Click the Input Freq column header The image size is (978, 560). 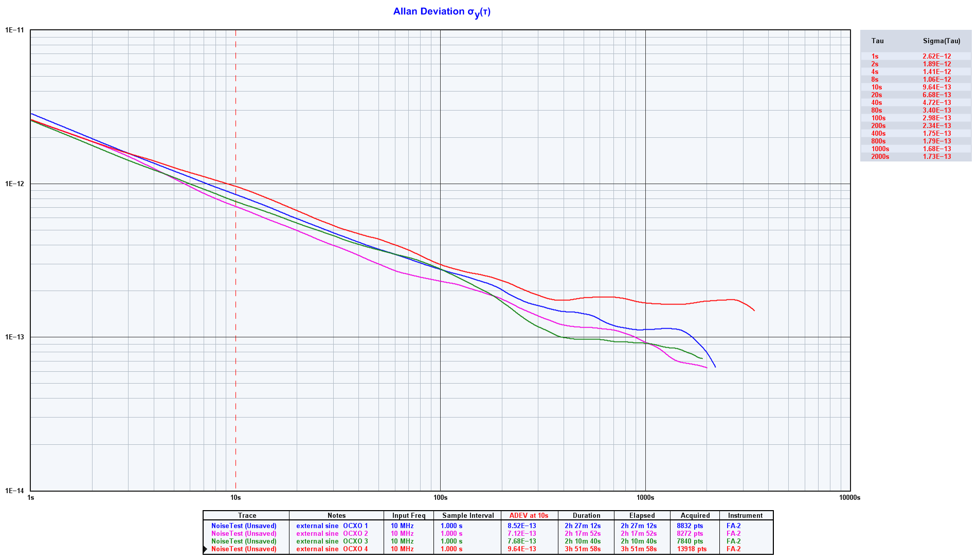pyautogui.click(x=409, y=516)
